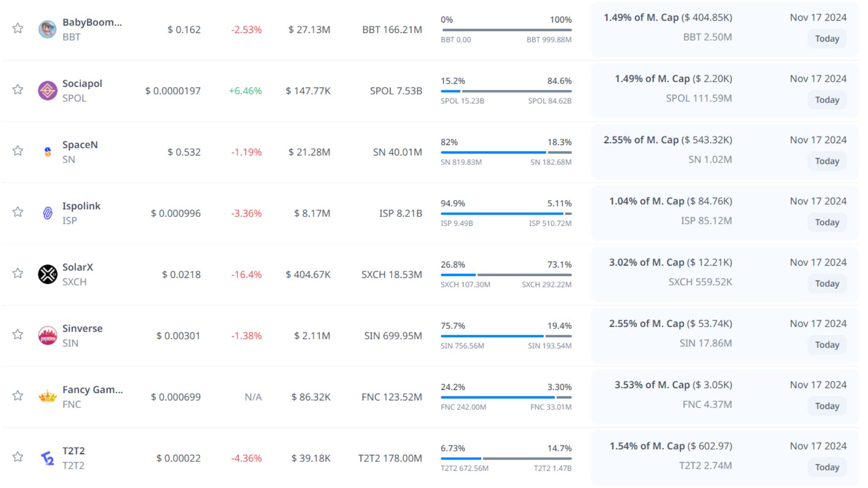Click the Fancy Games crown icon
The image size is (868, 488).
pos(47,397)
